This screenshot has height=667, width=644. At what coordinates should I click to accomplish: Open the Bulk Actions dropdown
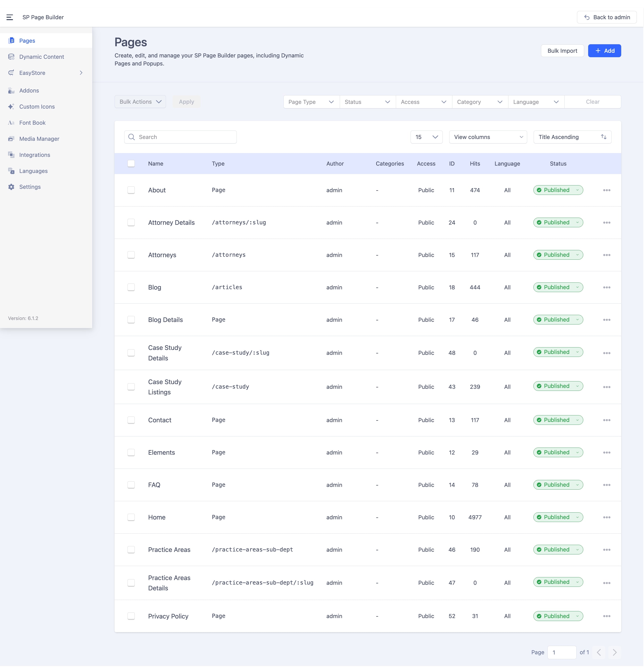click(x=140, y=102)
